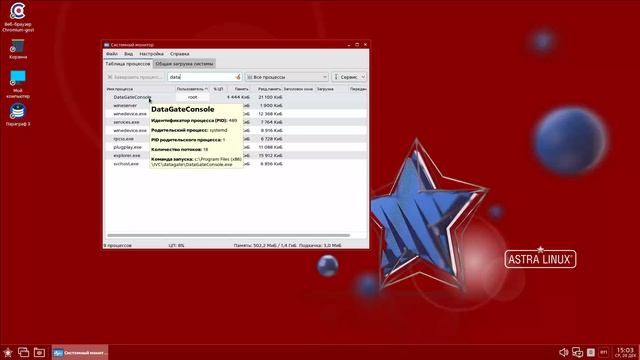
Task: Open the Вид menu
Action: [128, 54]
